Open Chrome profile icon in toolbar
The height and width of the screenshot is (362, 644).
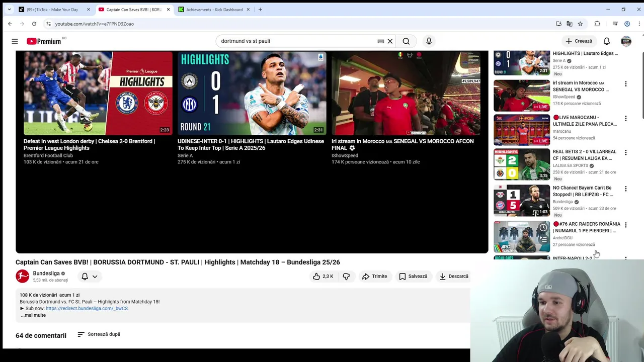(627, 24)
